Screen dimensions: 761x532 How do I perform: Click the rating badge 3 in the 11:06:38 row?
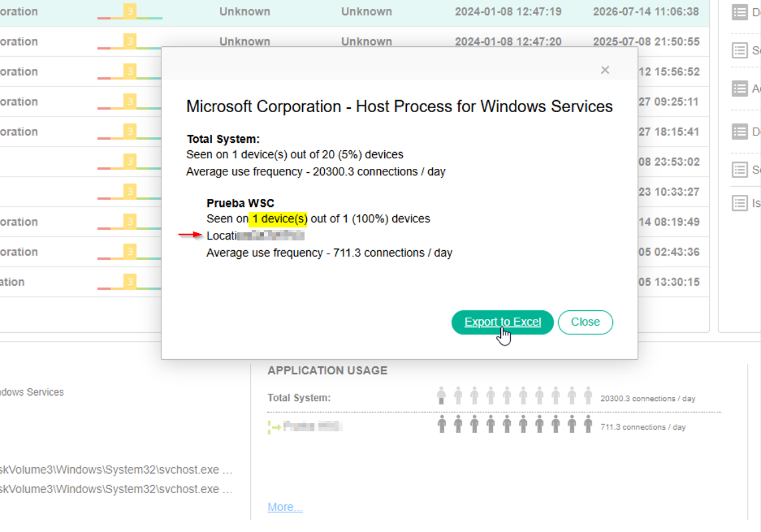(x=130, y=11)
